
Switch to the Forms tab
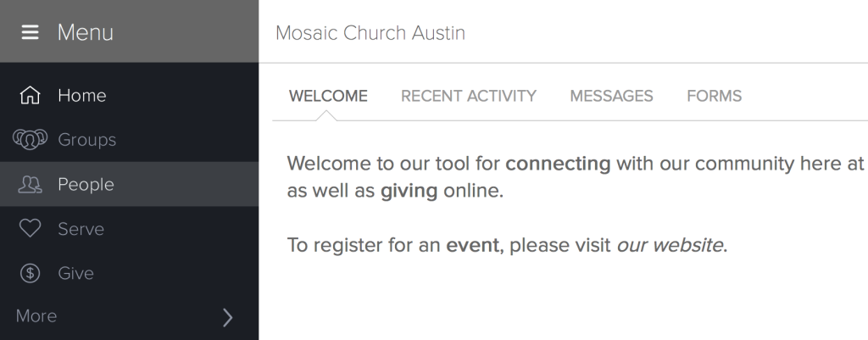pos(714,97)
